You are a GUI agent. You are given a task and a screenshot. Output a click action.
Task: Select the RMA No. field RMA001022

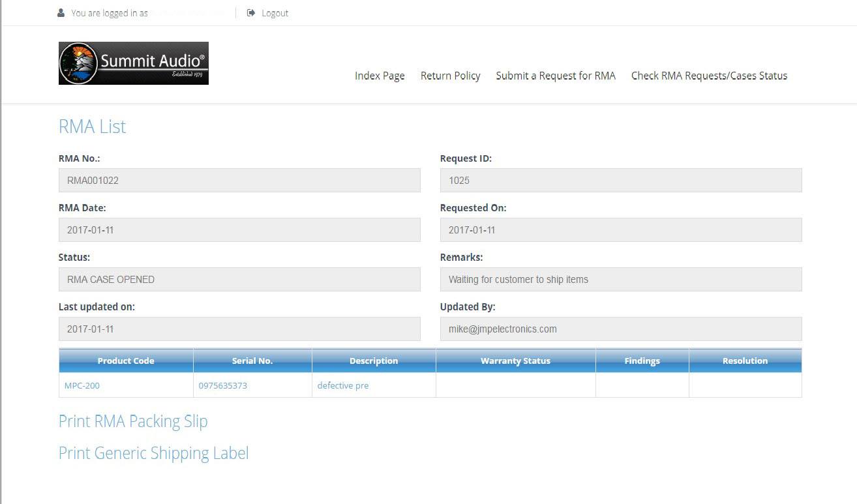coord(239,181)
